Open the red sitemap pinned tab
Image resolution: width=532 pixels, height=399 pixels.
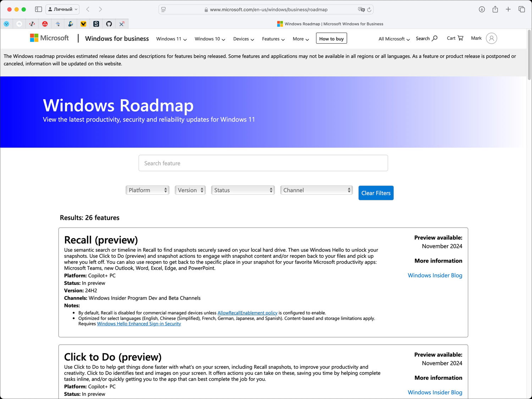45,24
